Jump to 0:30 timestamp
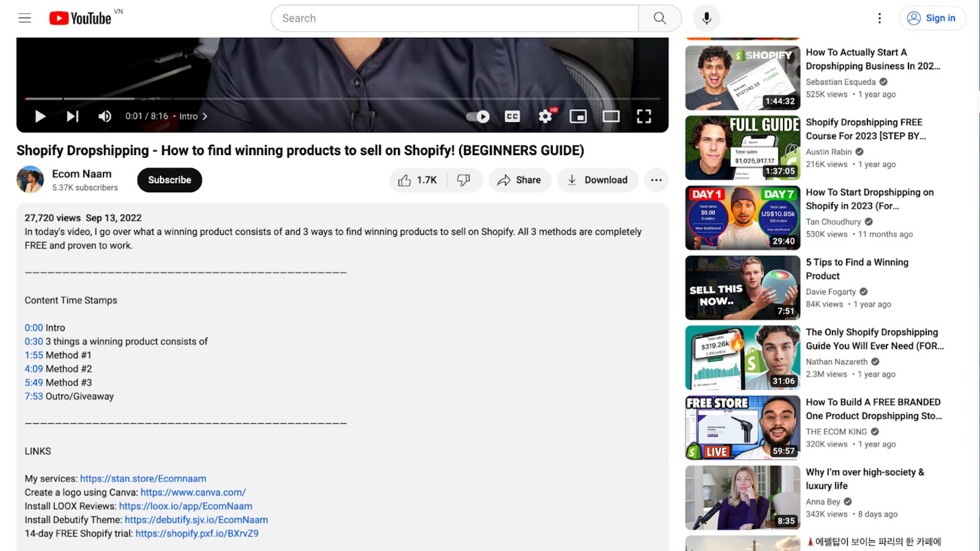 coord(34,341)
